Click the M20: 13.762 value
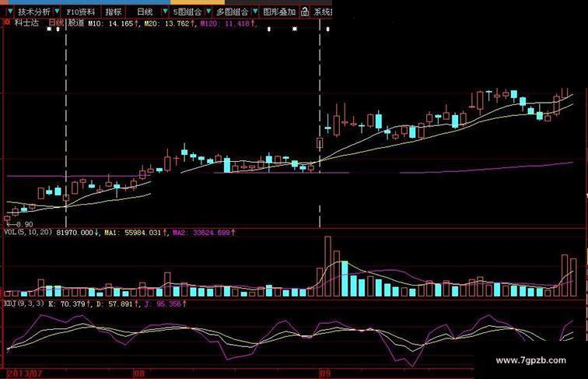588x379 pixels. pos(167,23)
